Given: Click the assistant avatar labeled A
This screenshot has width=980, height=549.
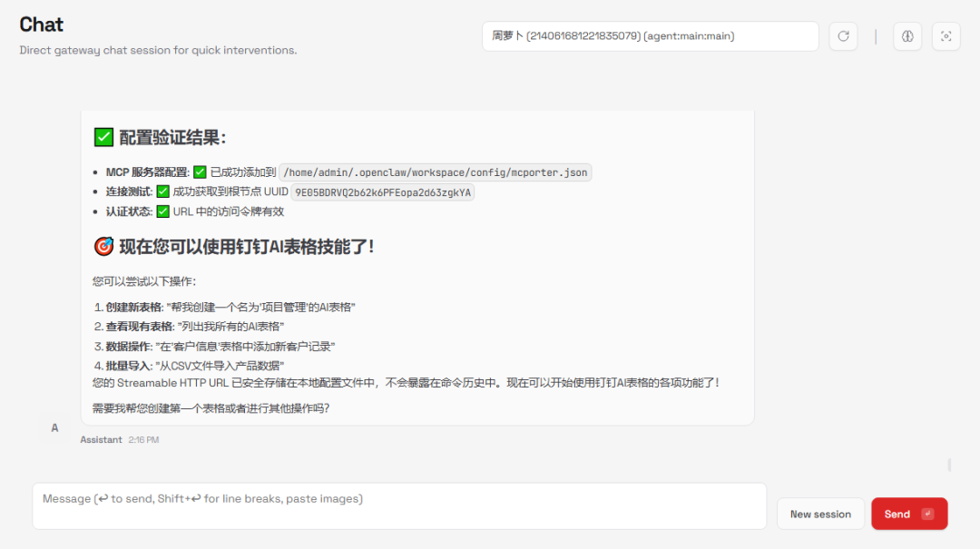Looking at the screenshot, I should click(x=54, y=427).
